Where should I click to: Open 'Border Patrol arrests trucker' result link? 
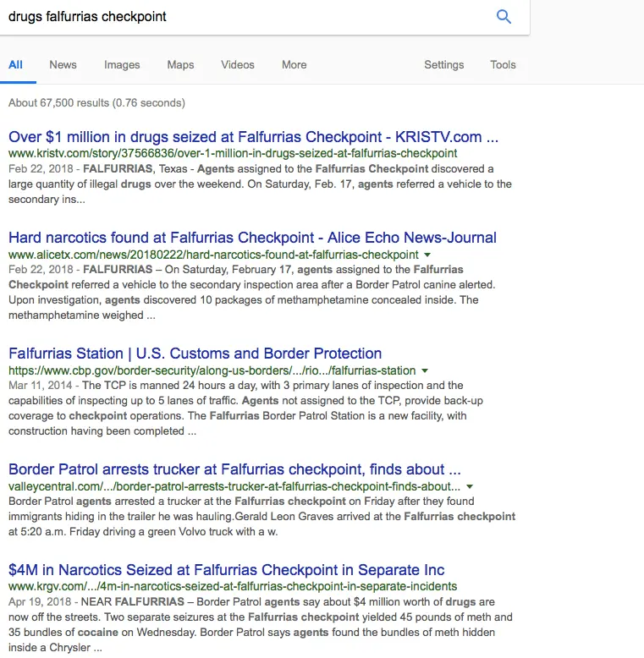(234, 469)
